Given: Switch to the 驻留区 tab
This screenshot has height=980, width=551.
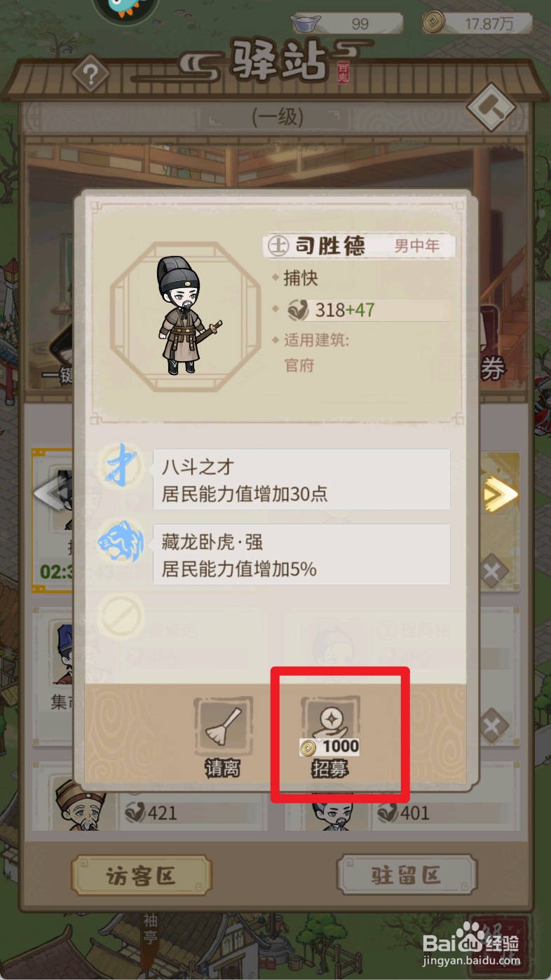Looking at the screenshot, I should [407, 875].
